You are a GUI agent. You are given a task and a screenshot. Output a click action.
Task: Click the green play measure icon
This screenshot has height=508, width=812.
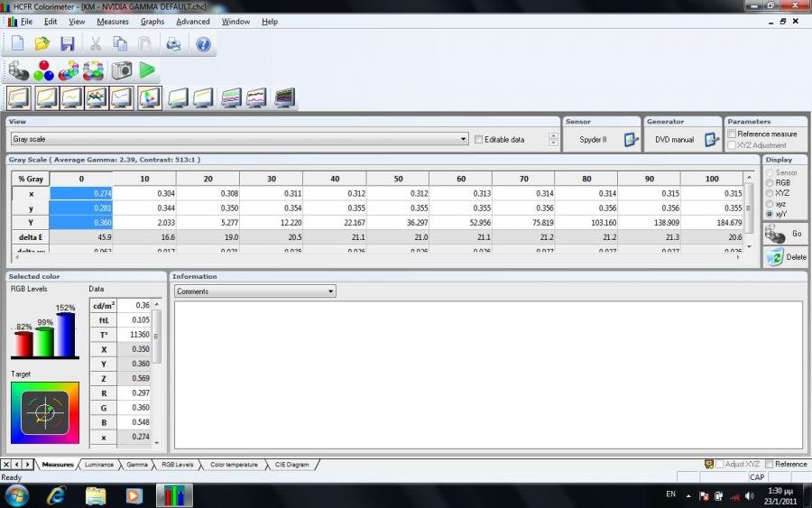coord(147,69)
